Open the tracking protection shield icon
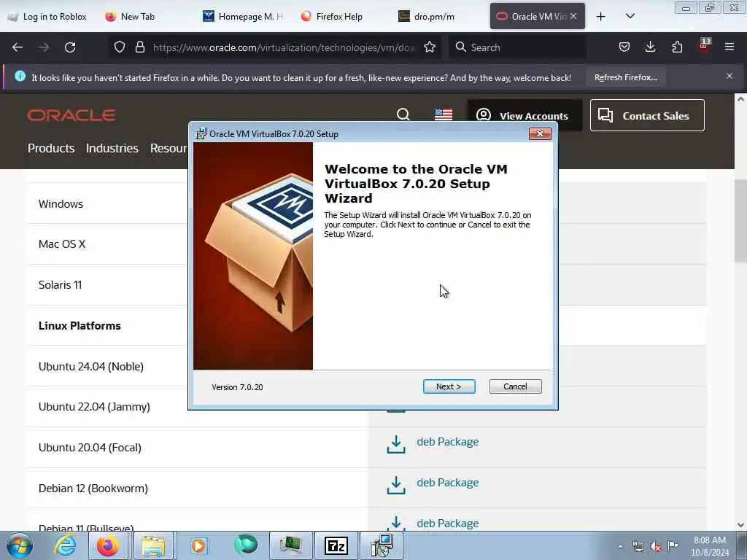The width and height of the screenshot is (747, 560). 120,47
